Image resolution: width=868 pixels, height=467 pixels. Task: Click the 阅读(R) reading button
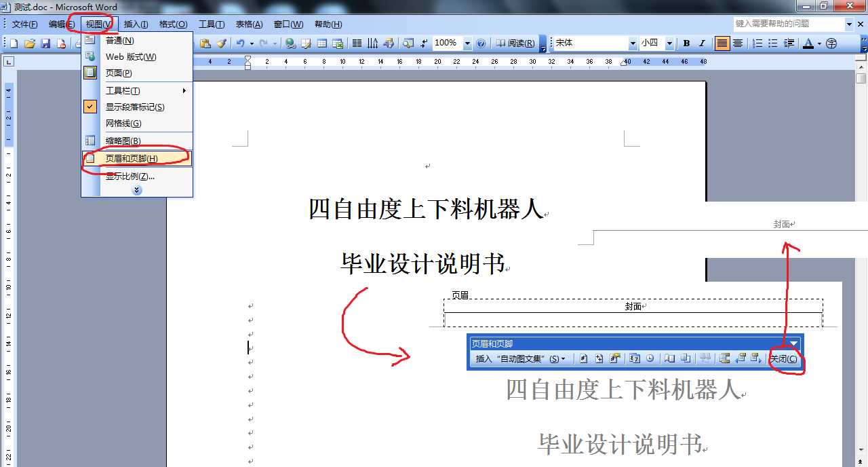point(515,43)
